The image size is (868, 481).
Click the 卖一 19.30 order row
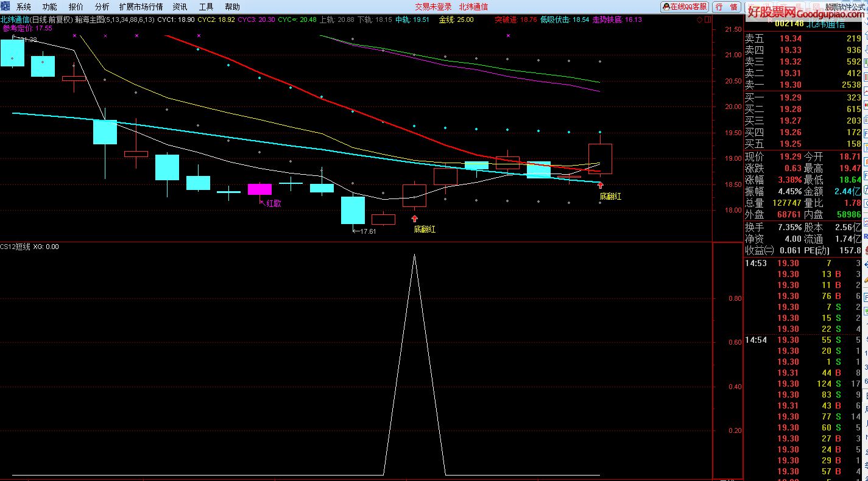[x=803, y=85]
